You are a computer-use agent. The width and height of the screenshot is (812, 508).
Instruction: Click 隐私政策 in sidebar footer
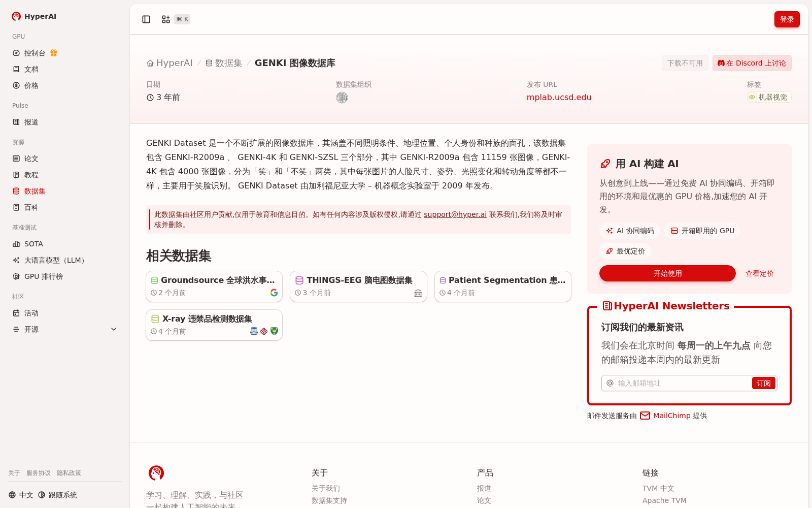[x=69, y=473]
